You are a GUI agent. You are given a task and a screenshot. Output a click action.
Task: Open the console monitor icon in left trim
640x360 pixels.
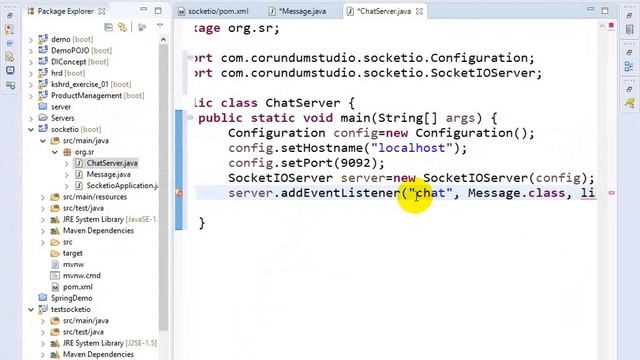(10, 71)
